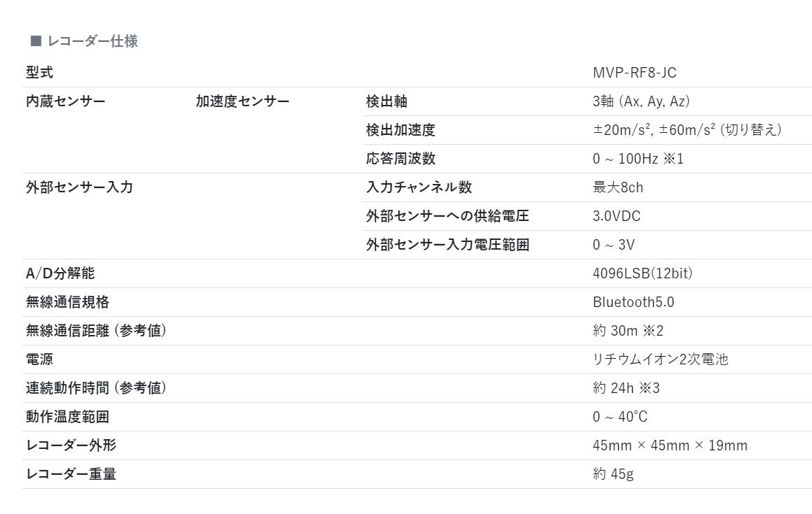Screen dimensions: 812x514
Task: Click the 約 30m ※2 distance value
Action: [x=627, y=331]
